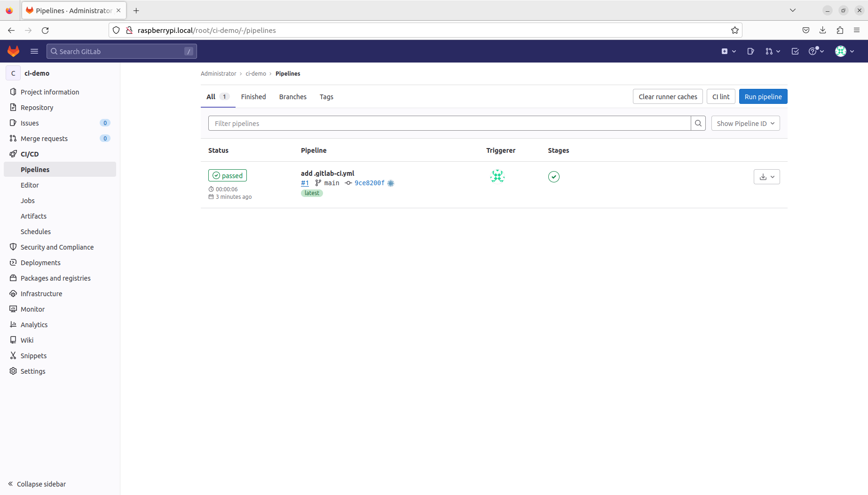Click CI lint button
The width and height of the screenshot is (868, 495).
tap(721, 96)
